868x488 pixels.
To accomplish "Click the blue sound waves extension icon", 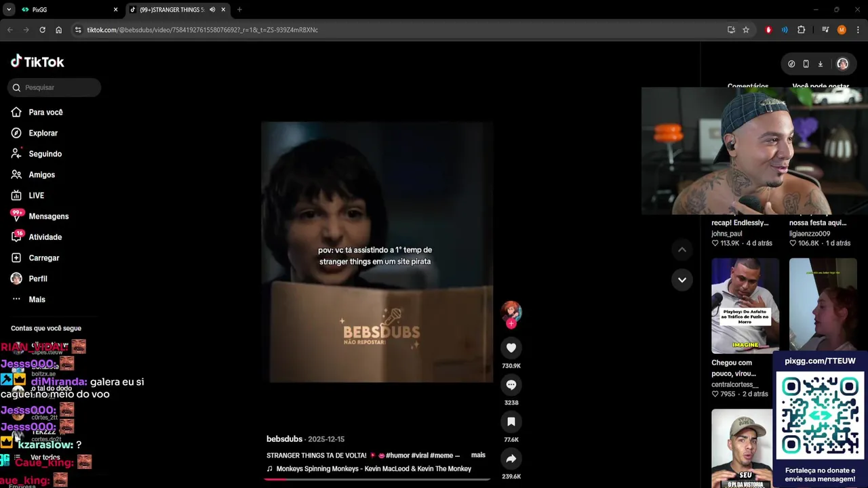I will pyautogui.click(x=785, y=30).
